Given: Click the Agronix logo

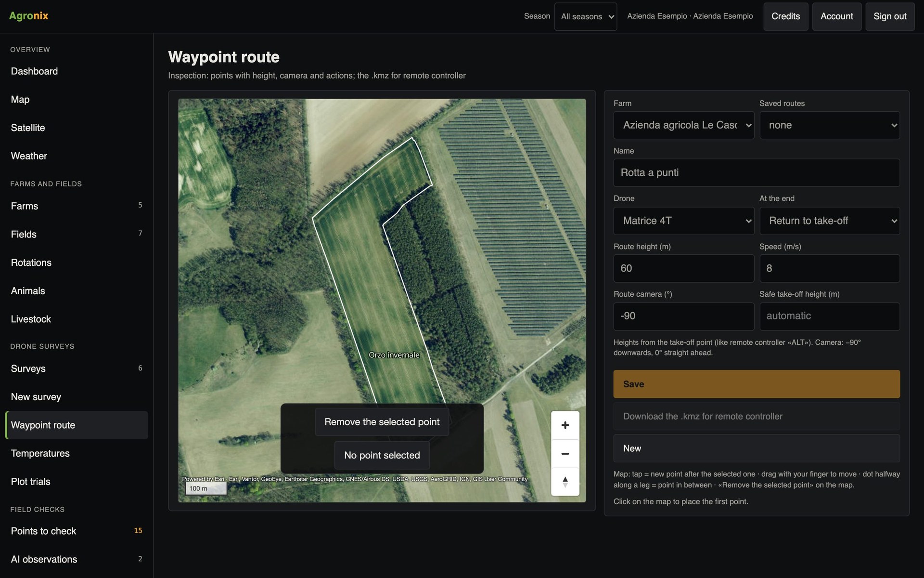Looking at the screenshot, I should point(29,16).
